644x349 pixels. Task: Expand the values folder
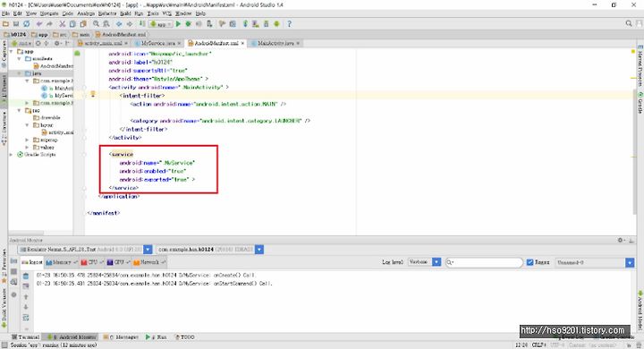tap(28, 147)
